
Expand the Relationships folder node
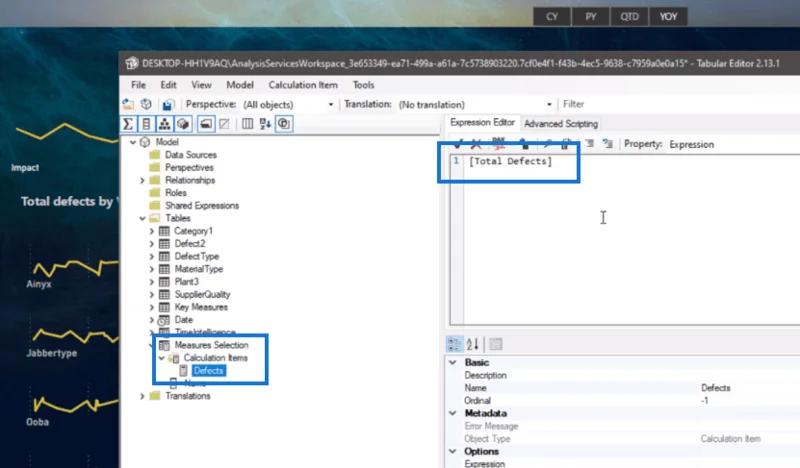click(142, 180)
